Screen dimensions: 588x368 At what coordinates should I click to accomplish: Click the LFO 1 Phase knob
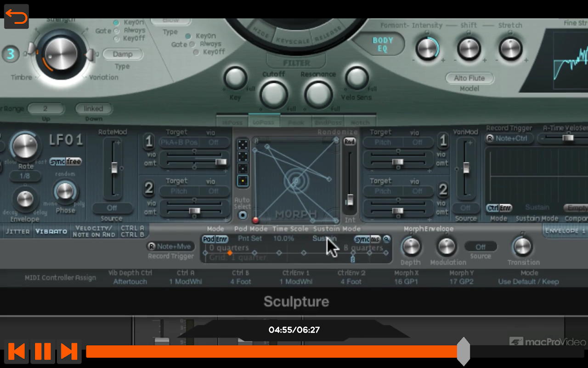[65, 191]
